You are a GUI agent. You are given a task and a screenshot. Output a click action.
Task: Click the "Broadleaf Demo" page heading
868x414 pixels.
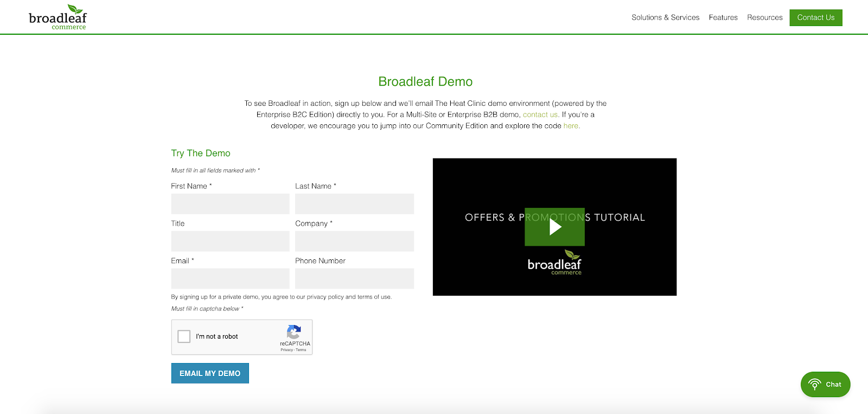click(425, 81)
